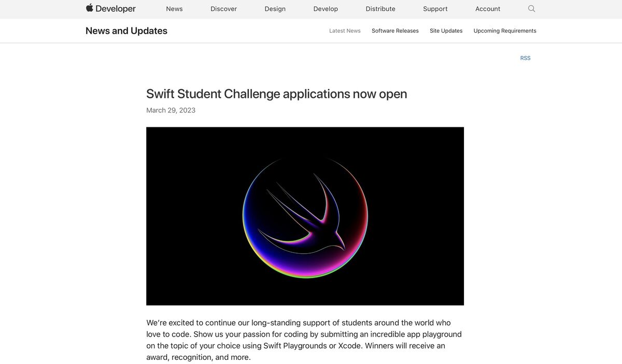
Task: Click the Swift logo hero image
Action: (x=305, y=216)
